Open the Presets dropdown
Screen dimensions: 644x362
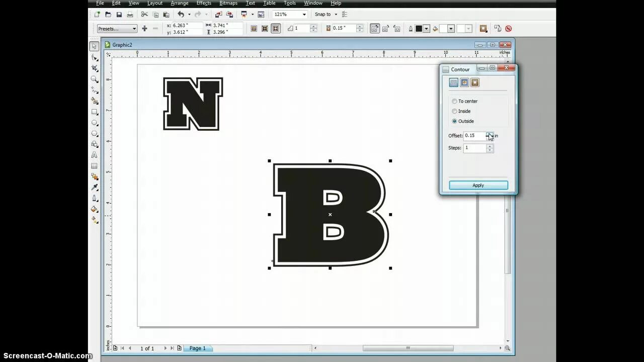(x=117, y=29)
